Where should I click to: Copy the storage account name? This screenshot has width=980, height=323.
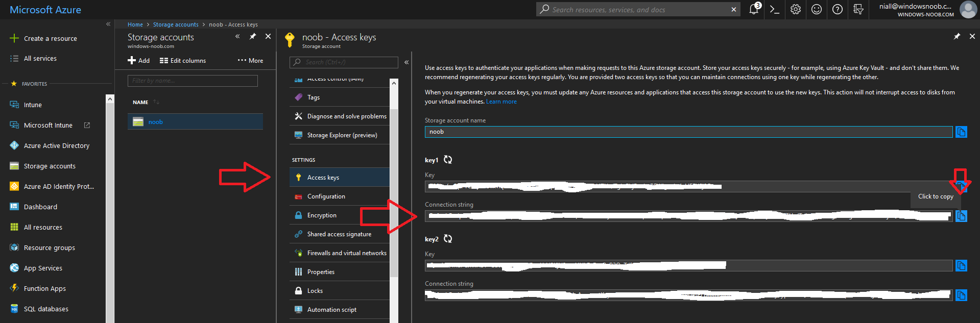961,132
